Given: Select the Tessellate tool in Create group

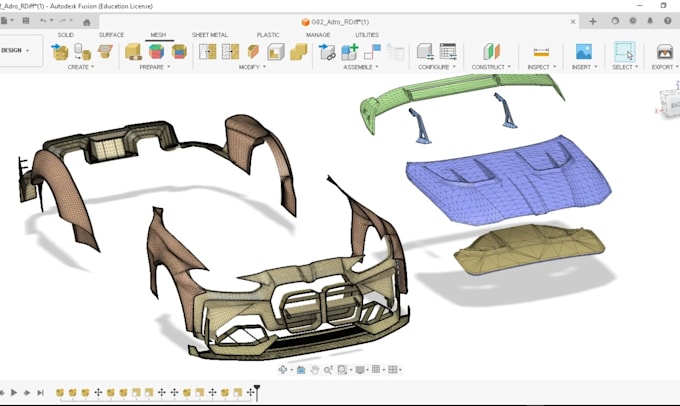Looking at the screenshot, I should 82,51.
